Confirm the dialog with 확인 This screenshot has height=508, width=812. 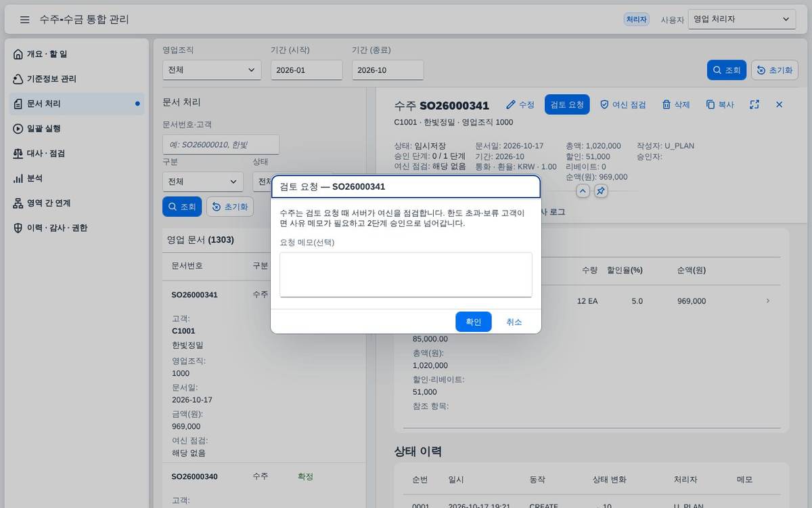474,322
